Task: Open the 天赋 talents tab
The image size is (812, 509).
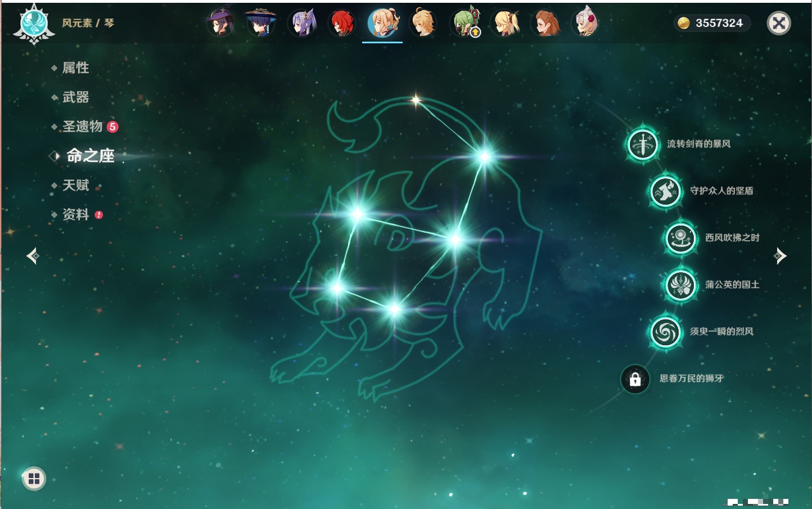Action: [75, 185]
